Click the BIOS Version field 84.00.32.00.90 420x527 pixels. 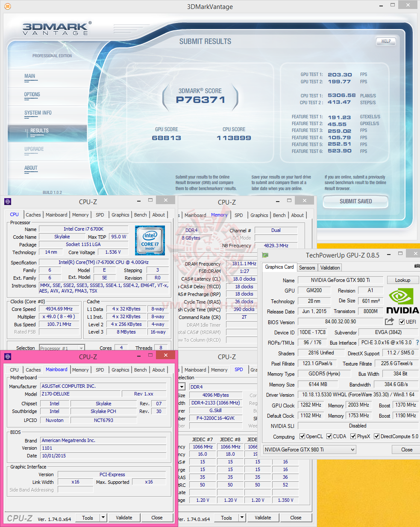pos(340,322)
